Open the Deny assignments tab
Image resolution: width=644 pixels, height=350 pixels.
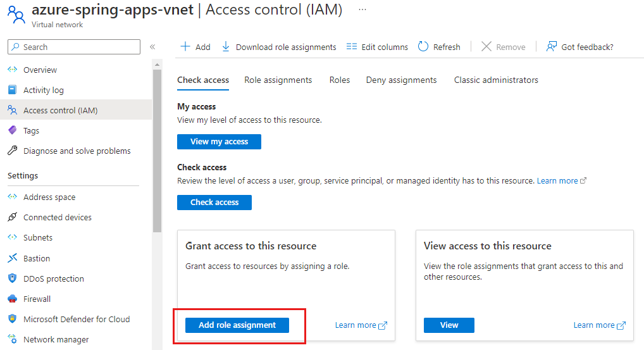click(401, 80)
